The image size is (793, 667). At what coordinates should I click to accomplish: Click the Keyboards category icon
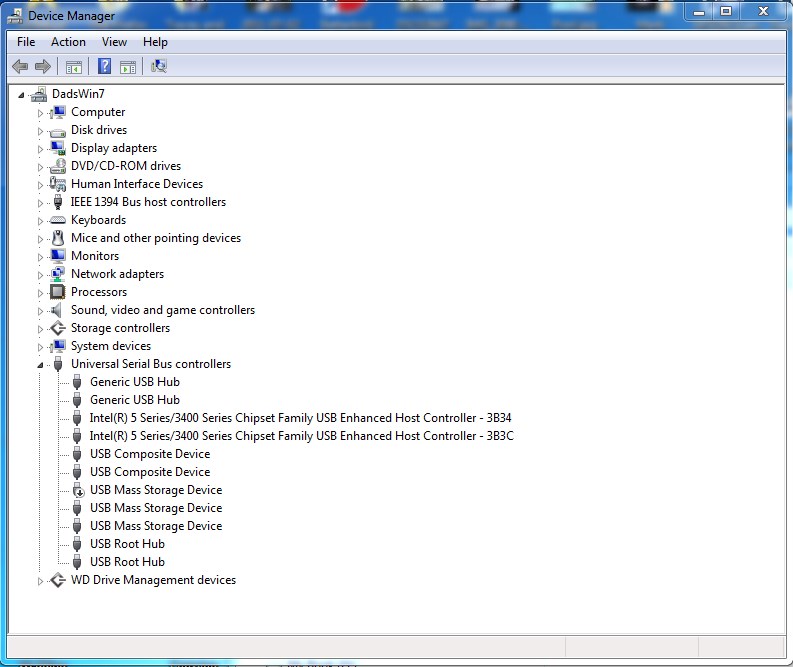pos(58,220)
